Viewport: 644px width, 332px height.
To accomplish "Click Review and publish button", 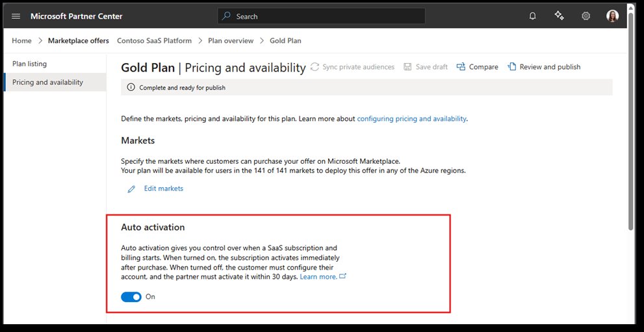I will (x=544, y=67).
